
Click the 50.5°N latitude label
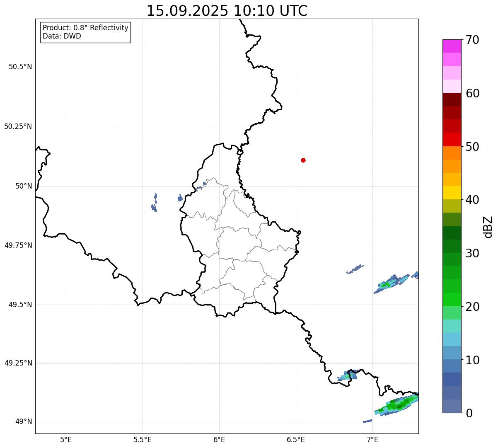click(x=20, y=67)
